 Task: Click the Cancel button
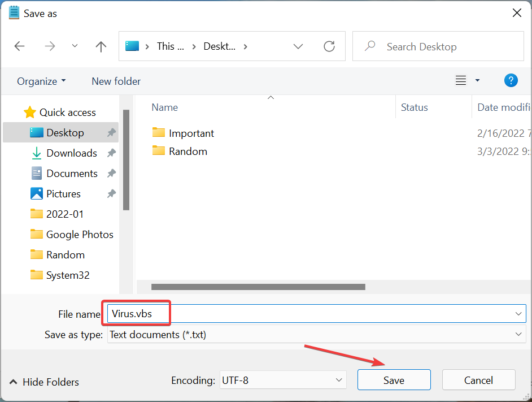coord(478,380)
